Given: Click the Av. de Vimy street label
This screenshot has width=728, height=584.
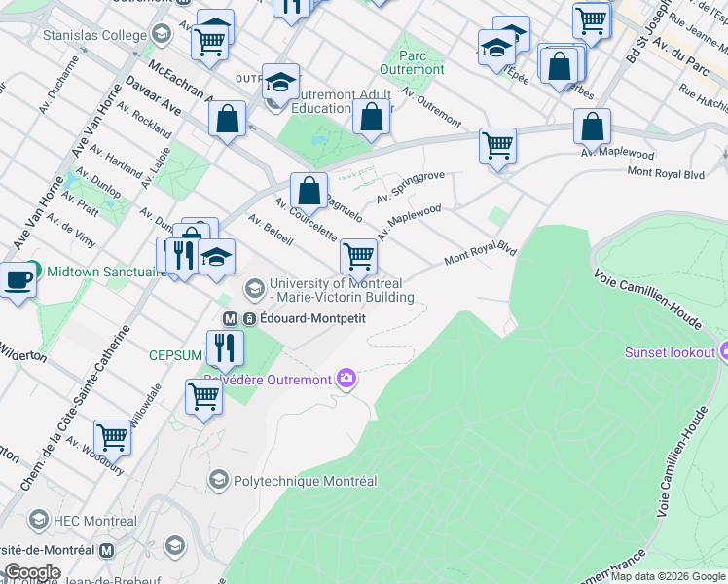Looking at the screenshot, I should (71, 231).
